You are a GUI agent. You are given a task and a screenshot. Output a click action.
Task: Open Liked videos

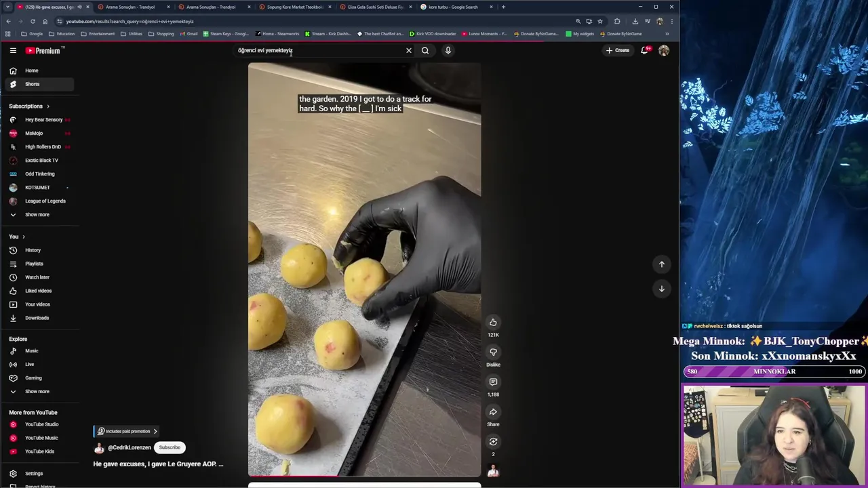click(37, 291)
